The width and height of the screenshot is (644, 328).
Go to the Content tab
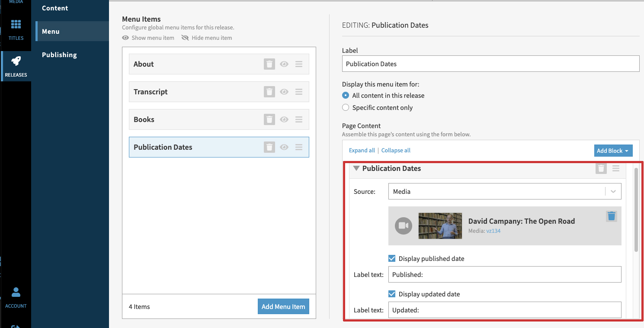(55, 8)
